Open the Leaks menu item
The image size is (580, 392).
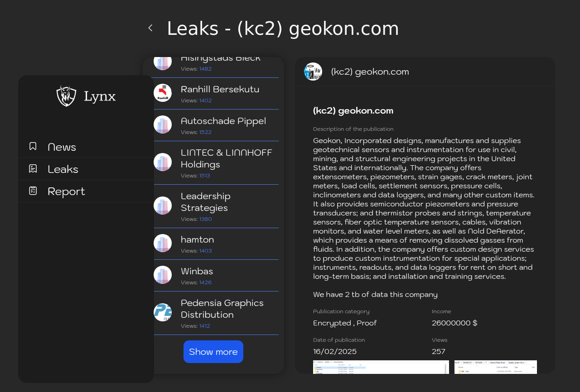pos(86,169)
